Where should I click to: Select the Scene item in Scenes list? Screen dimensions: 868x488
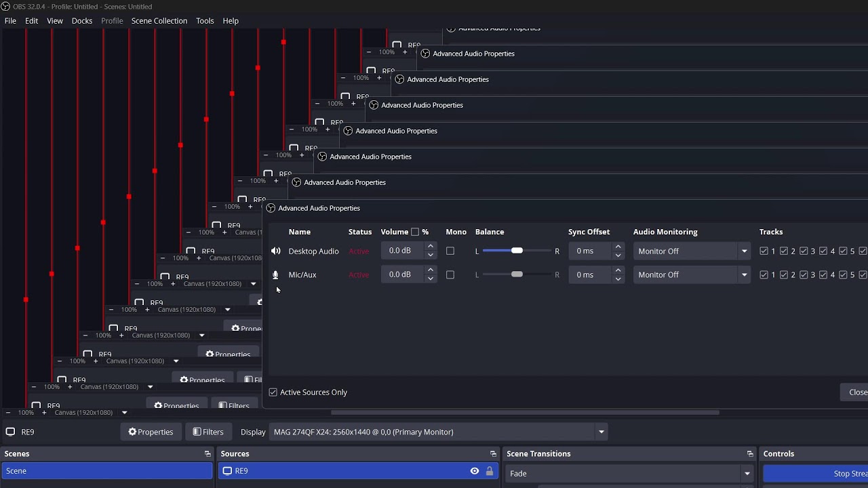click(107, 471)
